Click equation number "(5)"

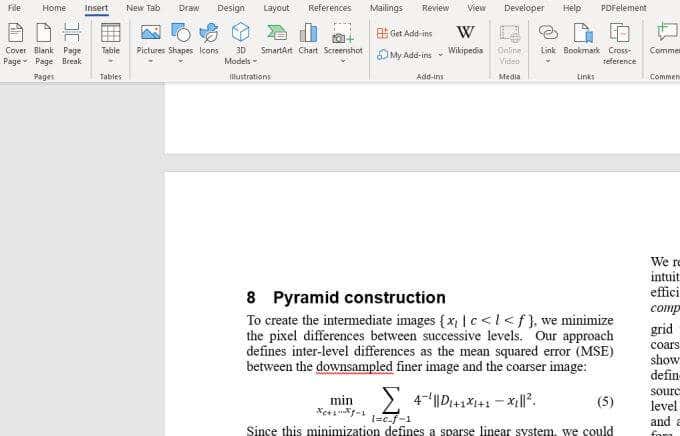pyautogui.click(x=605, y=401)
